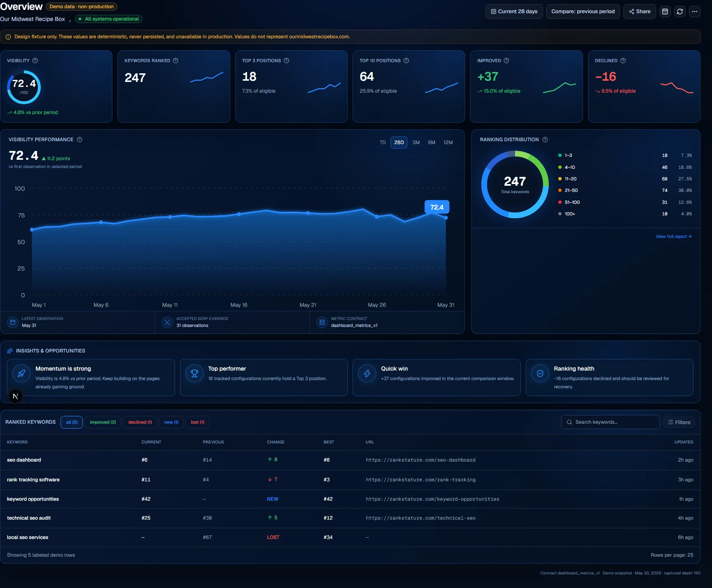Click the shield icon on Ranking health
This screenshot has height=588, width=712.
click(540, 373)
